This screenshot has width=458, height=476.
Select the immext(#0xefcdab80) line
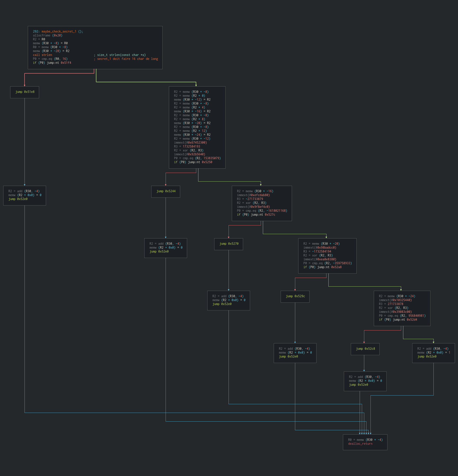click(x=253, y=195)
